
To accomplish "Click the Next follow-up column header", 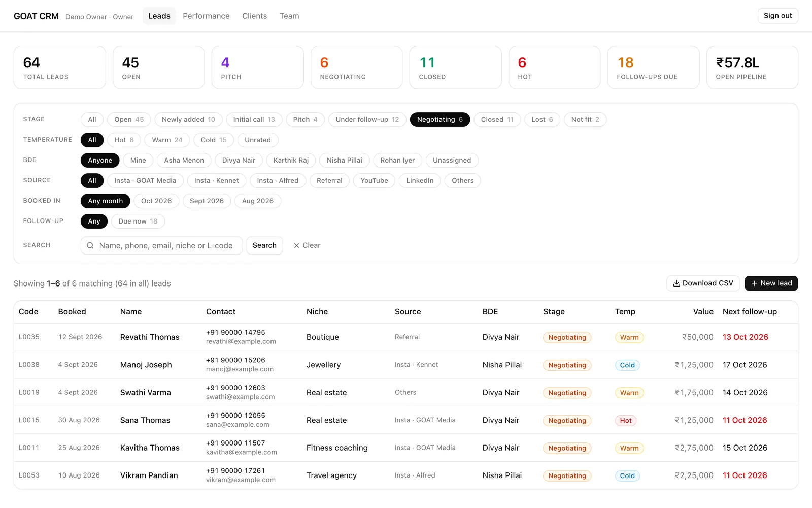I will [750, 312].
